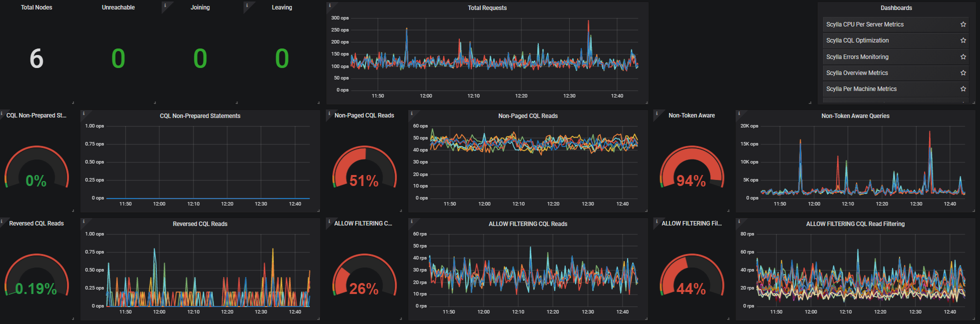Click the 51% Non-Paged CQL Reads gauge
This screenshot has height=324, width=980.
(x=364, y=167)
